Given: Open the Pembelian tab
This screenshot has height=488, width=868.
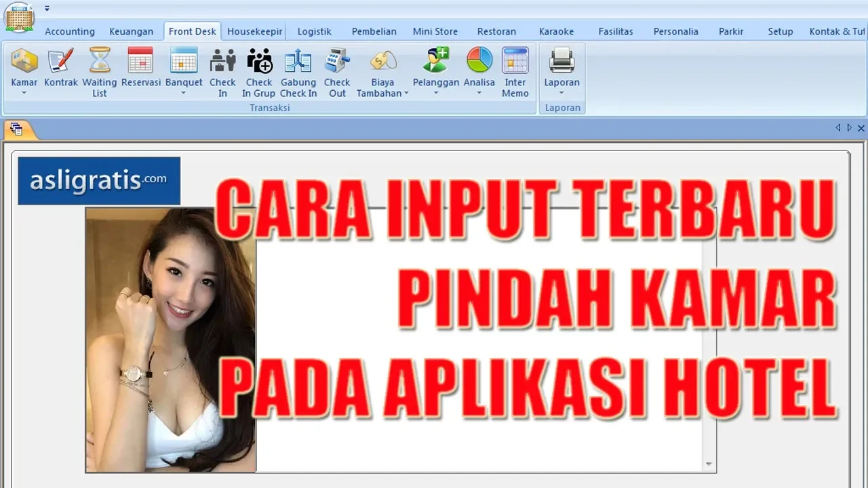Looking at the screenshot, I should (x=374, y=31).
